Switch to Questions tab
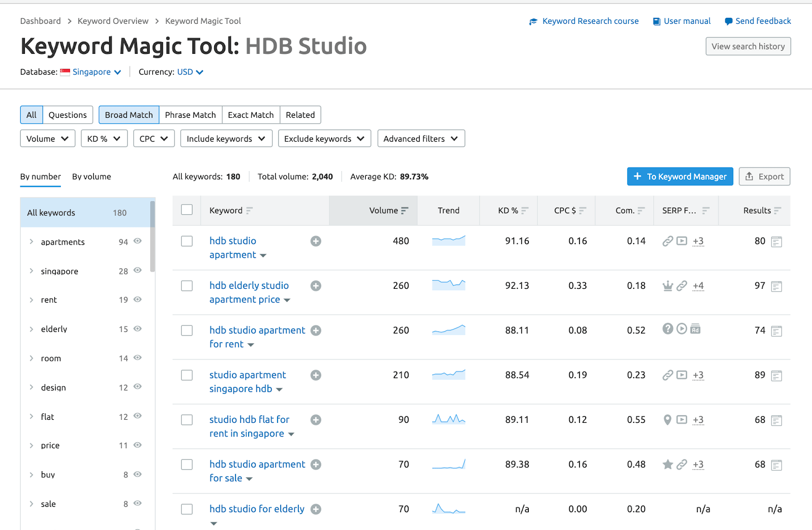The height and width of the screenshot is (530, 812). [67, 115]
